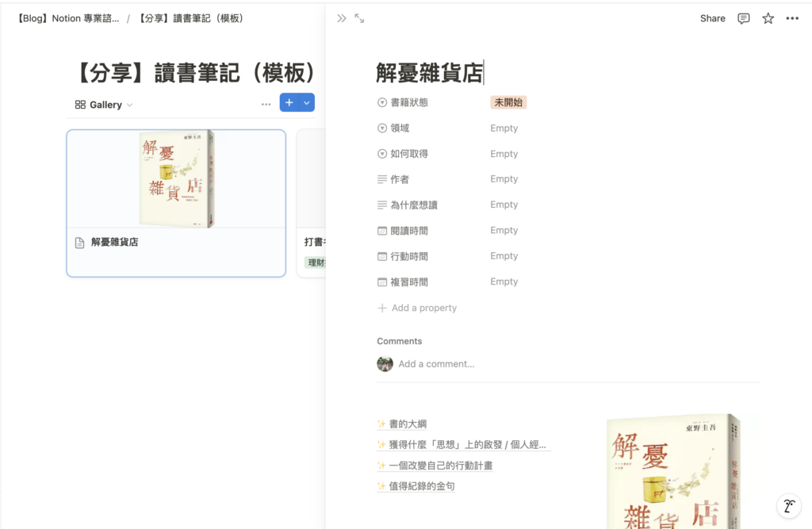
Task: Follow the 書的大綱 outline link
Action: coord(407,424)
